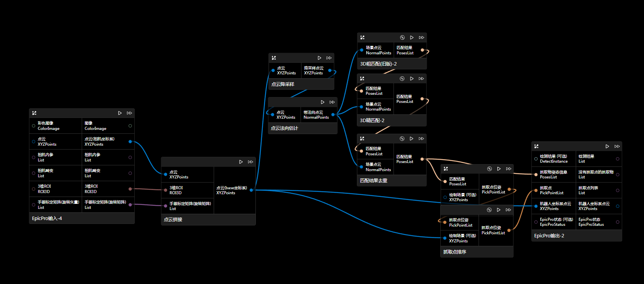Click the circular icon on 3D精匹配-2 header
The image size is (644, 284).
click(x=402, y=79)
